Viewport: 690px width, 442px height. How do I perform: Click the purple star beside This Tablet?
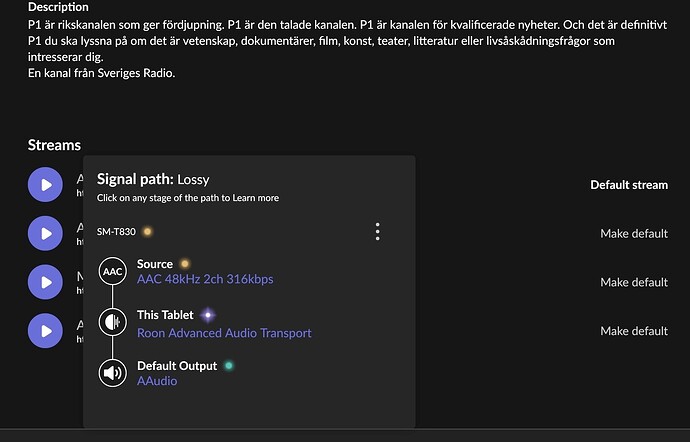(x=208, y=315)
